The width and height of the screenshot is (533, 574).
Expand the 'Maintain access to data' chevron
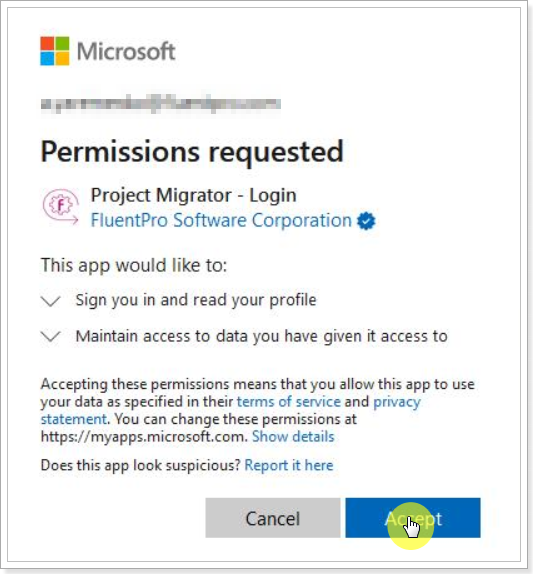pyautogui.click(x=51, y=336)
